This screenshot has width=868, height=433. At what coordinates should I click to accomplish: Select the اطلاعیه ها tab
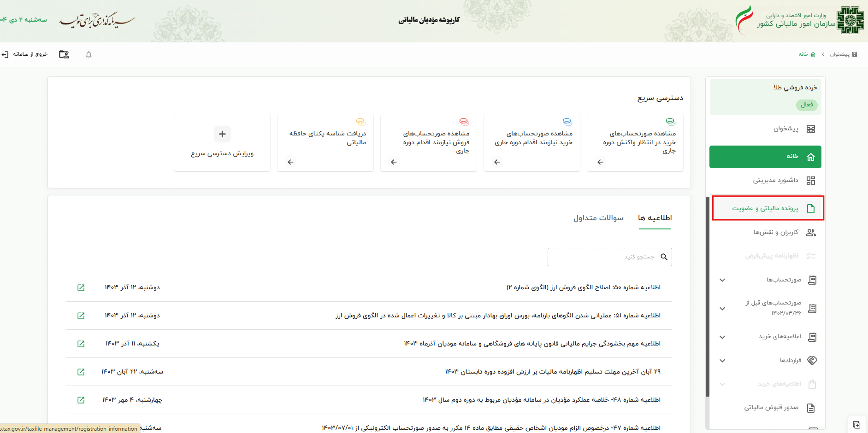pos(655,218)
